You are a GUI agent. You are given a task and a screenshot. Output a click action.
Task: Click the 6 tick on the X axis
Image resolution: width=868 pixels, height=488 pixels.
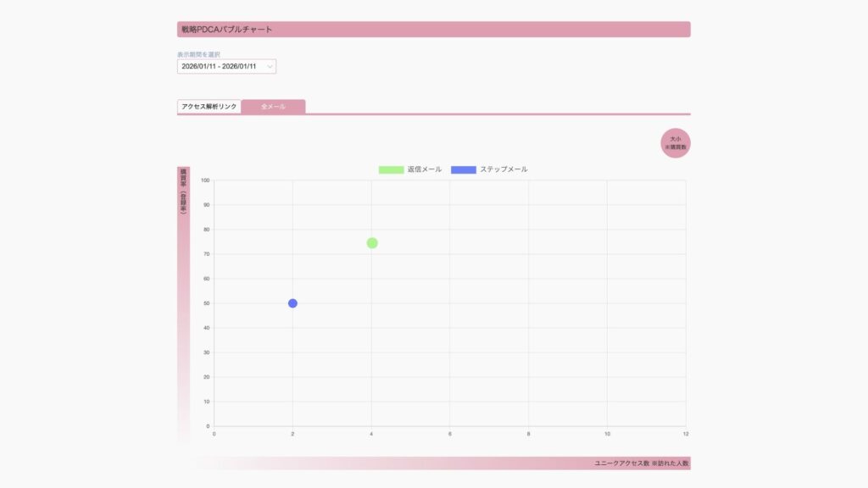pos(450,434)
